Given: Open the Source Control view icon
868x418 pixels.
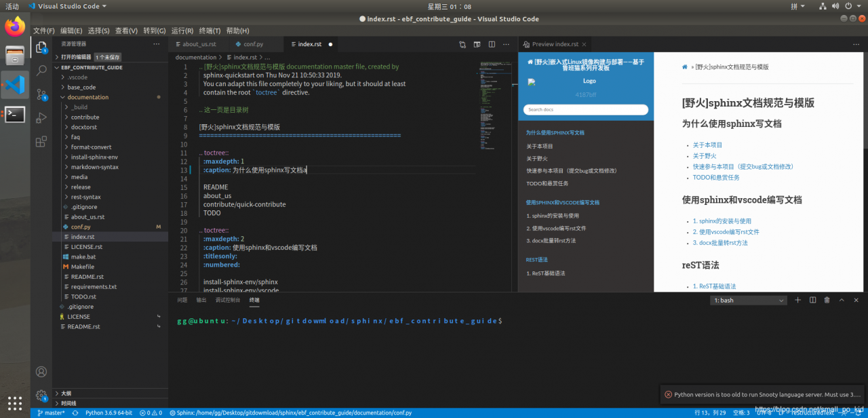Looking at the screenshot, I should pyautogui.click(x=41, y=94).
